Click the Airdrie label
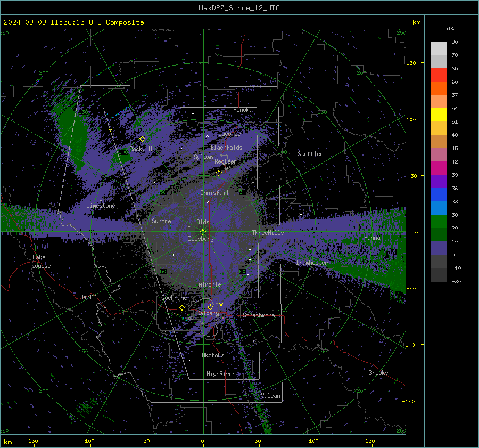Screen dimensions: 479x448 pos(210,284)
